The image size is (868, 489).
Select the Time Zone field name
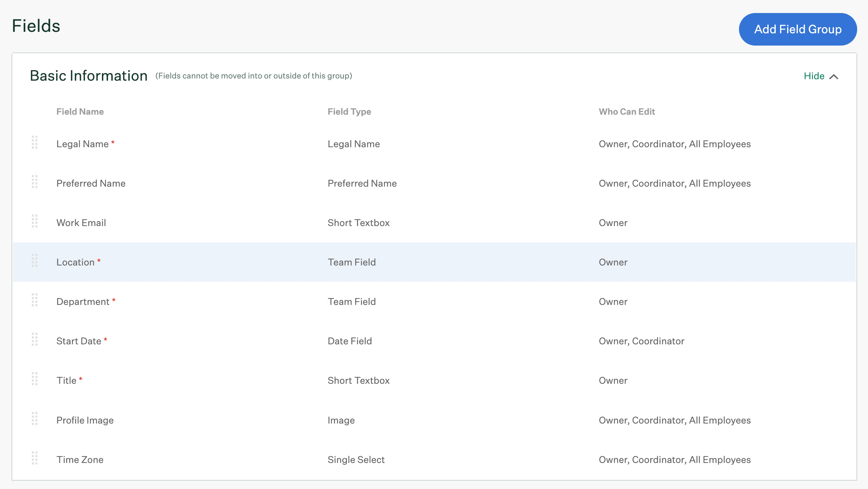80,460
